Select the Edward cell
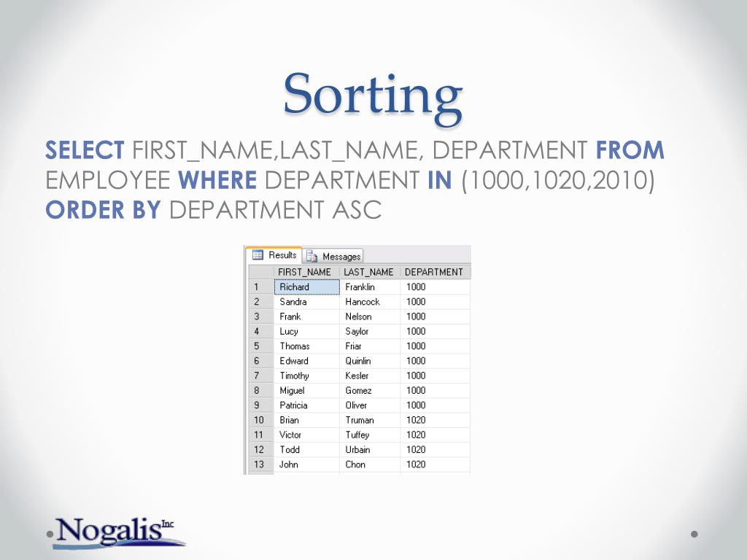 (x=307, y=361)
